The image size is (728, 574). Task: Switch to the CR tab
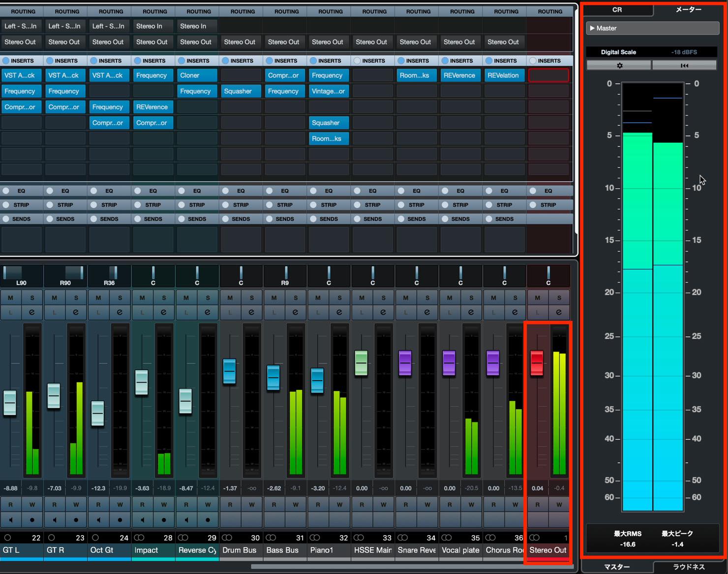[x=617, y=9]
